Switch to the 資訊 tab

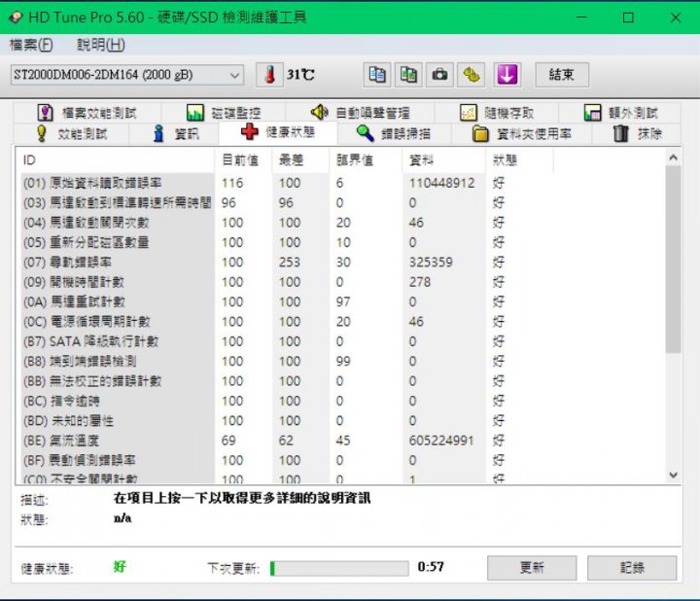tap(174, 133)
